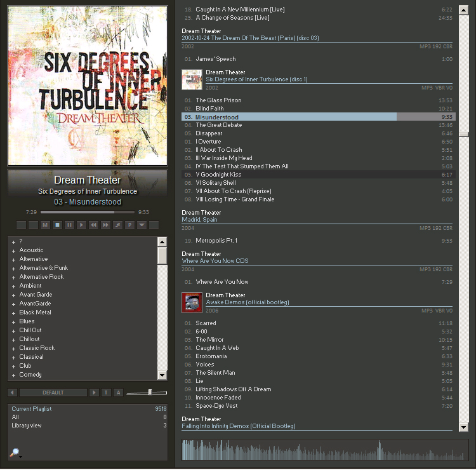The image size is (476, 470).
Task: Click the M button in playback toolbar
Action: pos(45,225)
